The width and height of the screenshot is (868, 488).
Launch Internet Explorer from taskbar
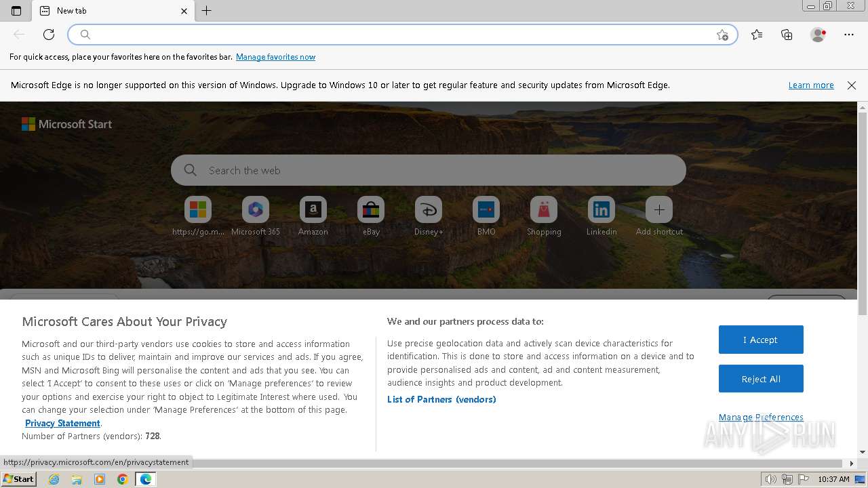[x=54, y=479]
